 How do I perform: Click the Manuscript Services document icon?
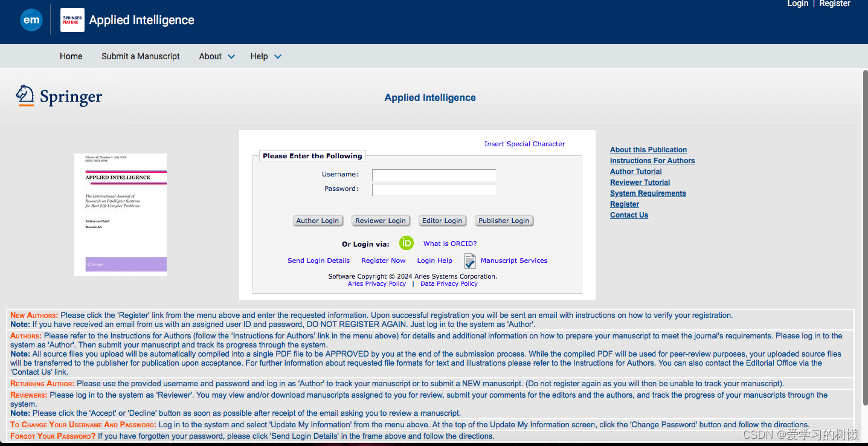tap(470, 261)
